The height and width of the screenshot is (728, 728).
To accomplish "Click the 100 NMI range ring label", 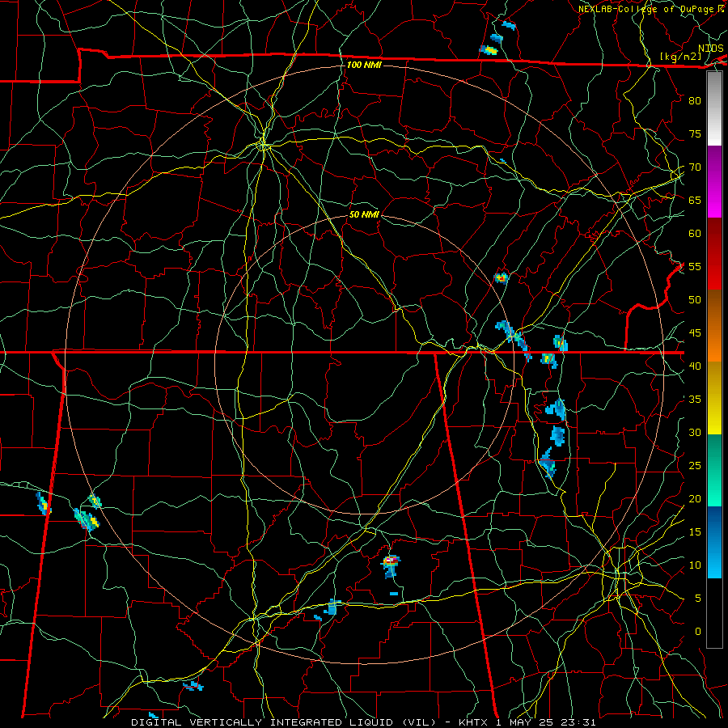I will (364, 65).
